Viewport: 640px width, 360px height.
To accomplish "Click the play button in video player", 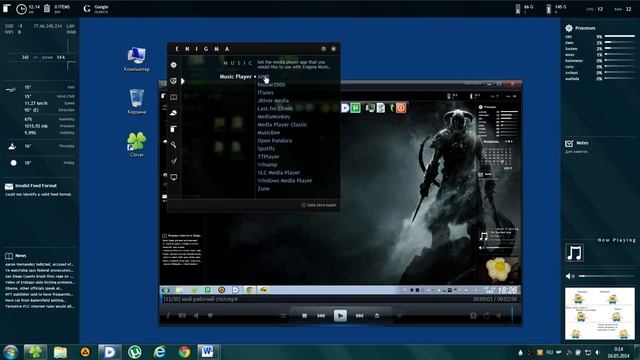I will pos(340,316).
